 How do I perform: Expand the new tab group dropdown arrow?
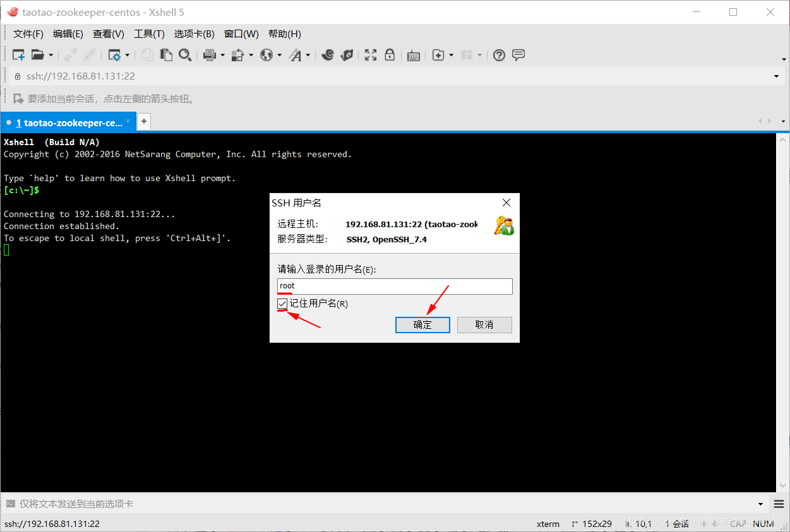click(451, 56)
